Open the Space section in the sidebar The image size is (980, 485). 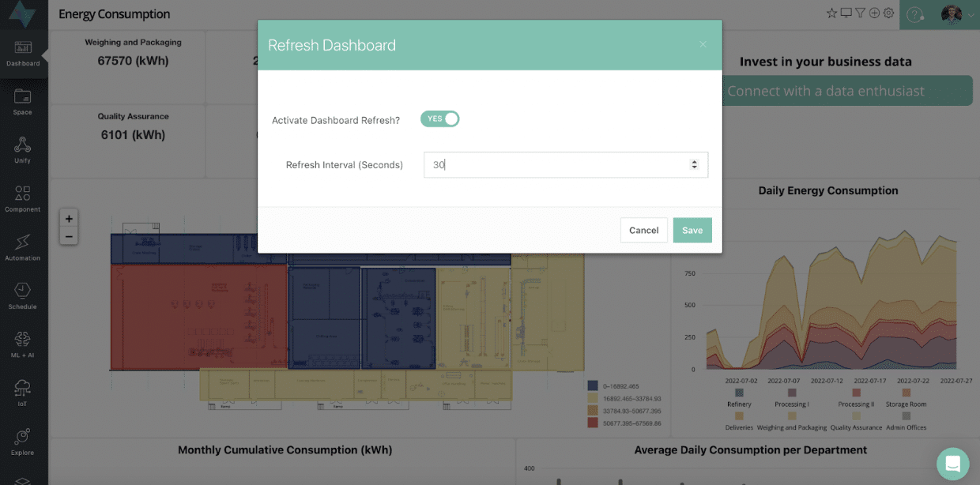pos(23,103)
